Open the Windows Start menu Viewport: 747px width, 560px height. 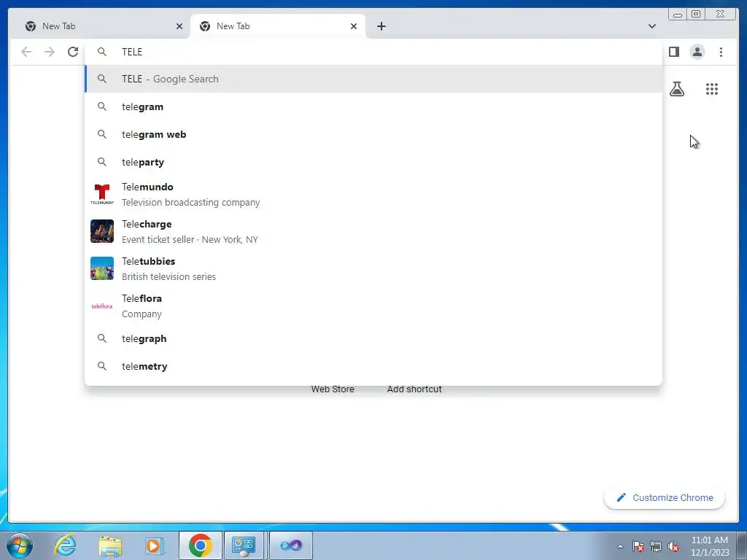coord(19,545)
